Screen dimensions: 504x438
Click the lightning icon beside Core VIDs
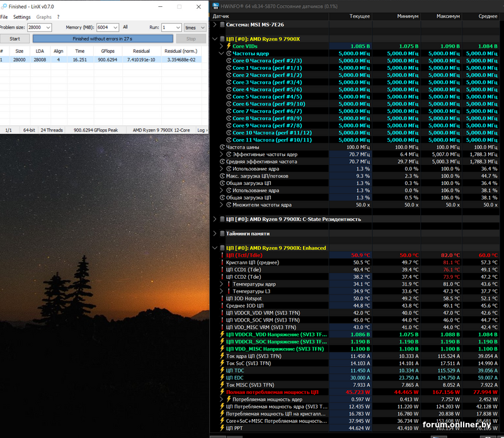click(x=229, y=46)
